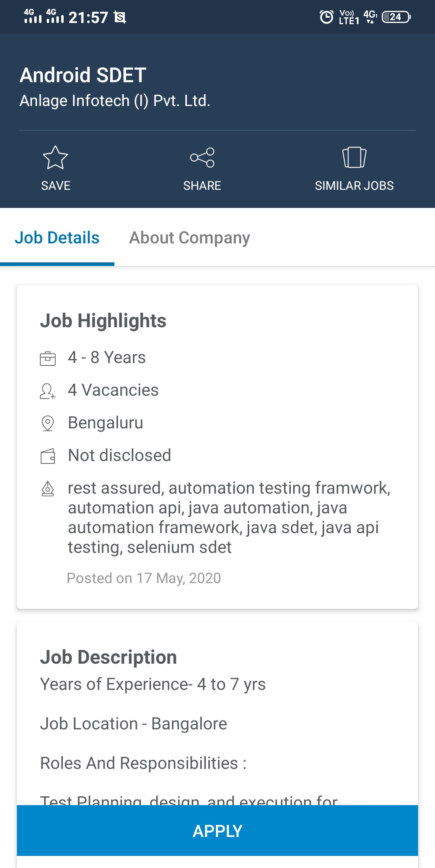The width and height of the screenshot is (435, 868).
Task: Open Anlage Infotech (I) Pvt. Ltd. company name
Action: coord(115,101)
